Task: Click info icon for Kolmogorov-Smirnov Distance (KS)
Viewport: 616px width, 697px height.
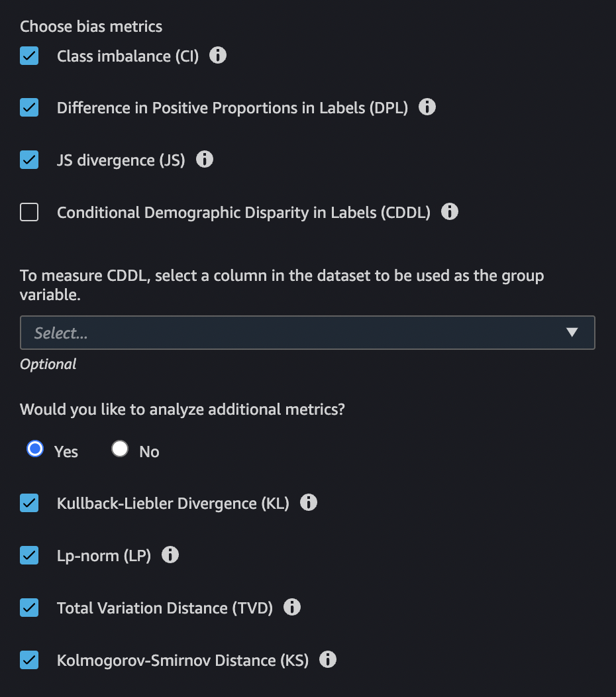Action: (328, 660)
